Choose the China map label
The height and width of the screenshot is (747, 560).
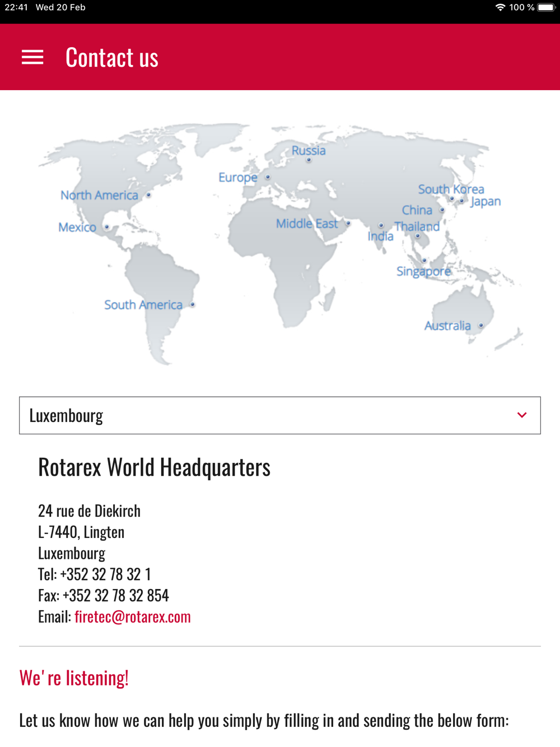coord(417,210)
